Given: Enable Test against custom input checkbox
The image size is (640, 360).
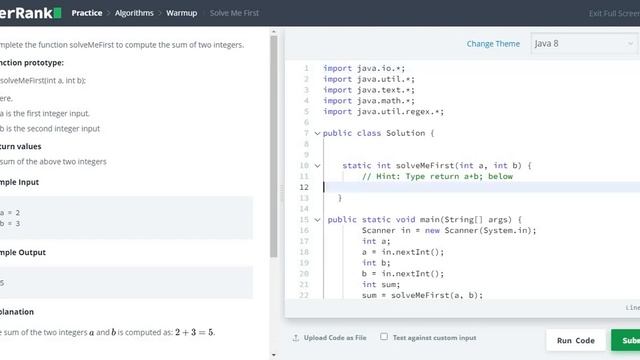Looking at the screenshot, I should click(x=384, y=337).
